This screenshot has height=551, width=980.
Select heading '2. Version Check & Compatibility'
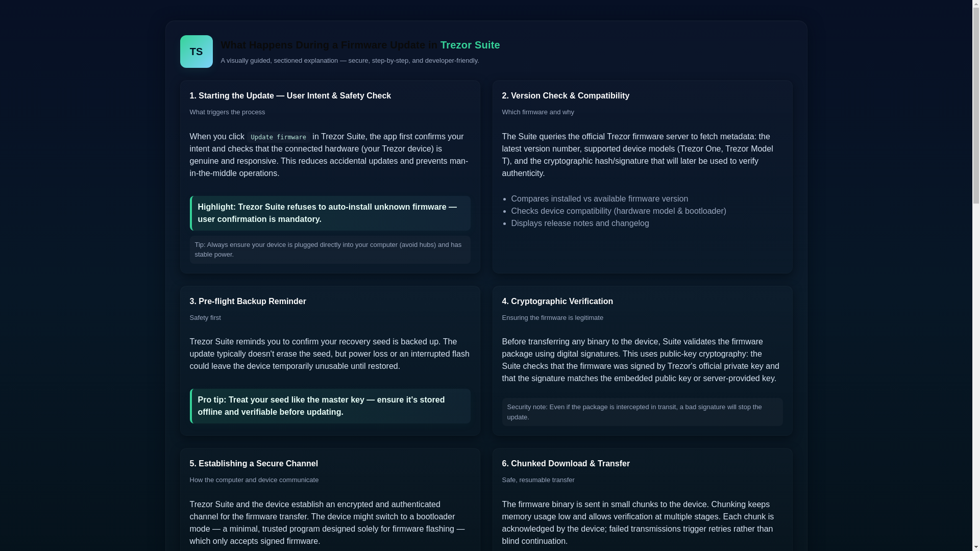566,96
